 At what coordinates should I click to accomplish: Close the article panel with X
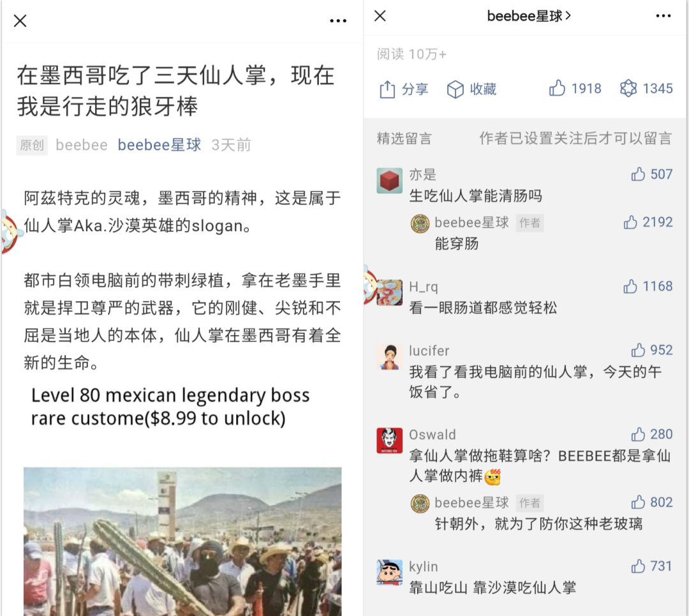click(20, 20)
